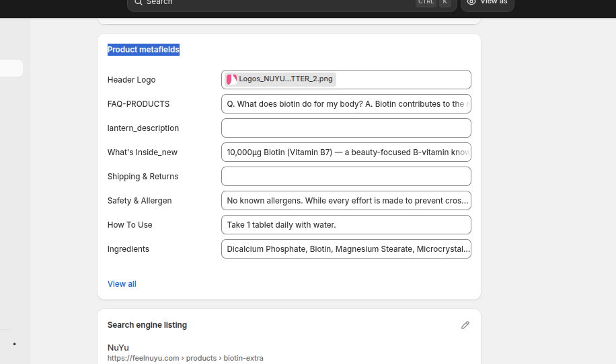The height and width of the screenshot is (364, 616).
Task: Edit the search engine listing via pencil icon
Action: pyautogui.click(x=465, y=325)
